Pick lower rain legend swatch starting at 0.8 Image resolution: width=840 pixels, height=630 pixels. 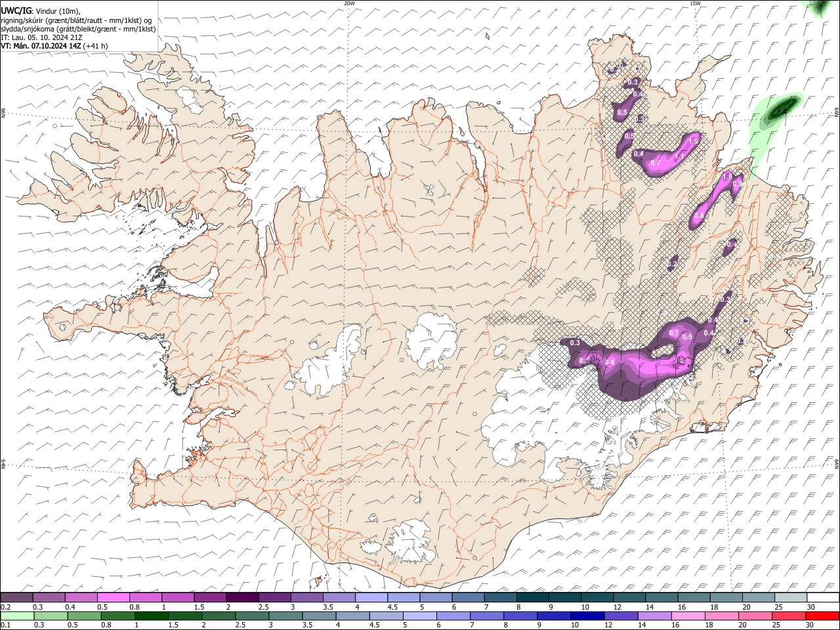[117, 616]
